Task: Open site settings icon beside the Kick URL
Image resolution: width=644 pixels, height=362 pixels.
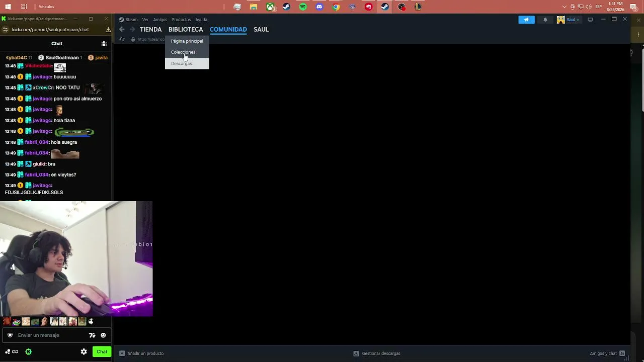Action: coord(5,30)
